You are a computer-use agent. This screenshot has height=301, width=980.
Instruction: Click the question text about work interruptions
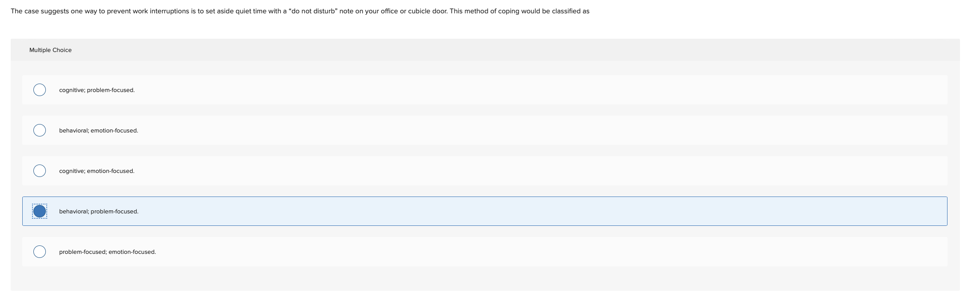click(300, 11)
